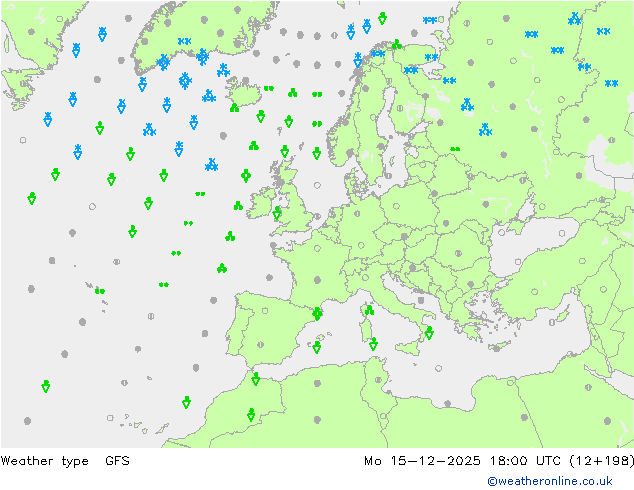Click the green drizzle symbol beside the Azores
The image size is (634, 490).
coord(100,291)
